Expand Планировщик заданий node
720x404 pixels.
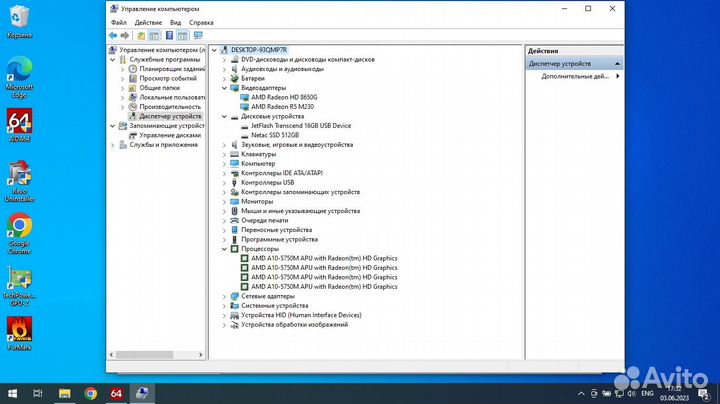[123, 69]
